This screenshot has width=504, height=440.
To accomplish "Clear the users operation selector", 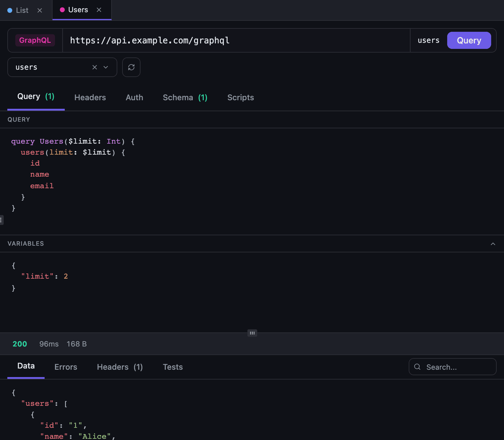I will 95,67.
